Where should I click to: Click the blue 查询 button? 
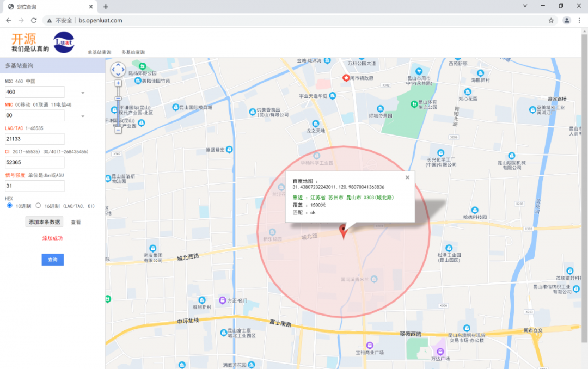pos(52,260)
